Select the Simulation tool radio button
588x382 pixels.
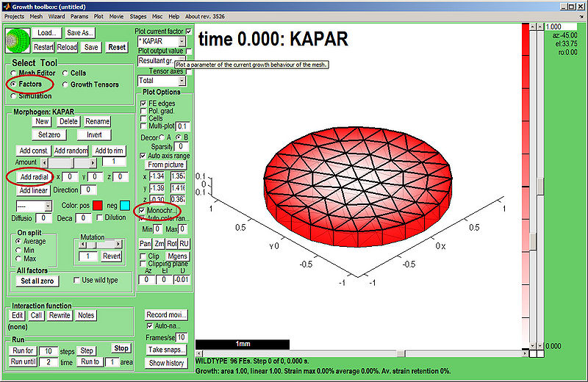click(x=13, y=95)
